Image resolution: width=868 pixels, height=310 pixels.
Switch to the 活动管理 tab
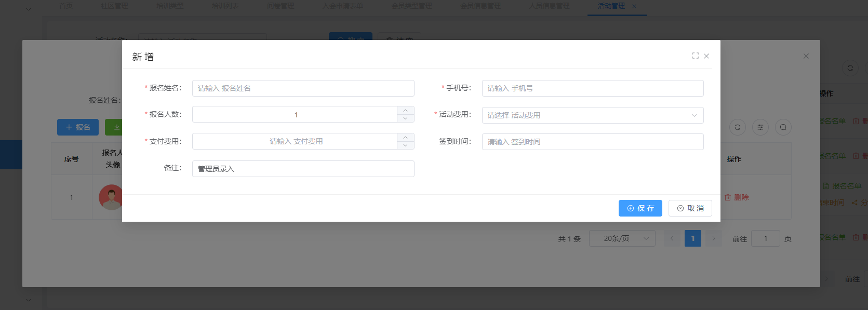[611, 6]
